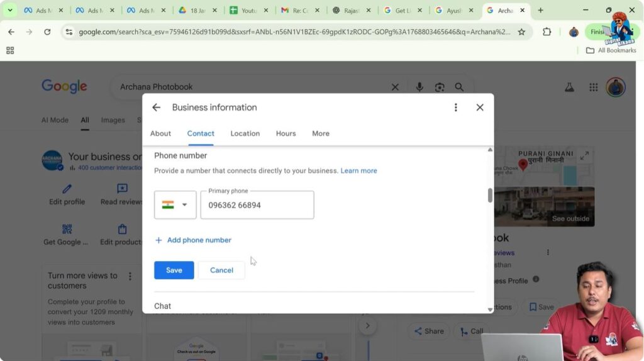Reload the current page
644x361 pixels.
click(47, 31)
